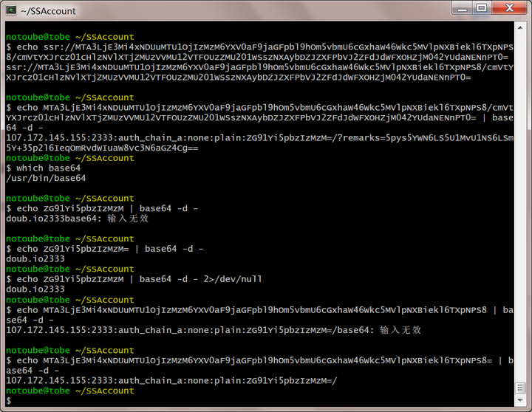Close the ~/SSAccount terminal window
532x412 pixels.
(x=510, y=8)
